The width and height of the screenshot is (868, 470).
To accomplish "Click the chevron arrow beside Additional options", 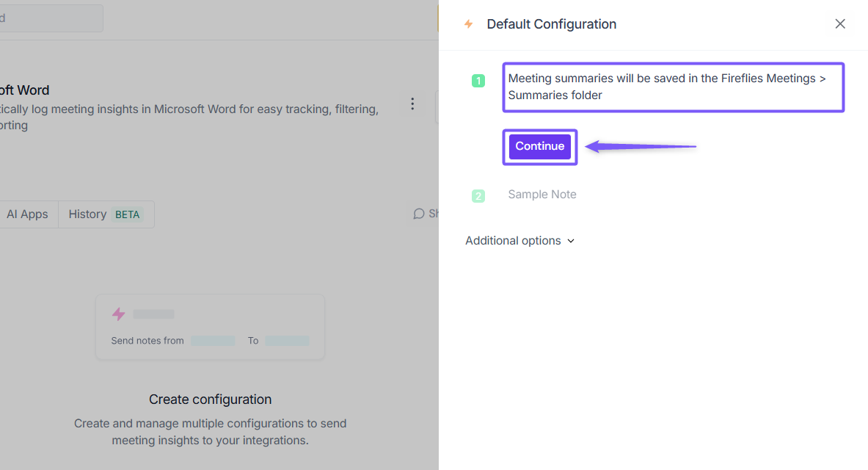I will click(571, 241).
